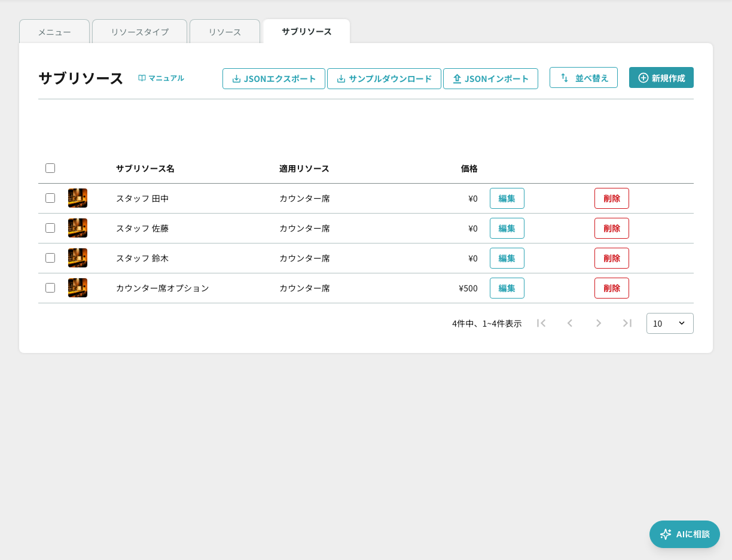The height and width of the screenshot is (560, 732).
Task: Click the 適用リソース column header
Action: click(304, 169)
